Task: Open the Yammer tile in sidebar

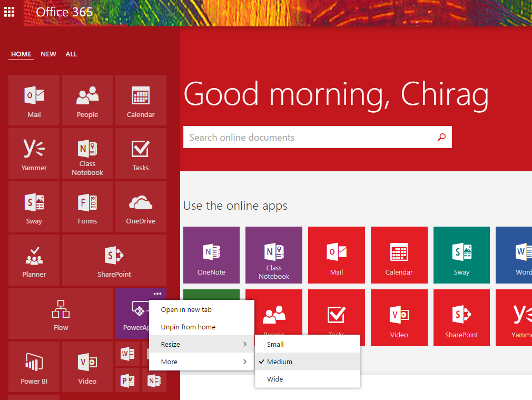Action: click(34, 153)
